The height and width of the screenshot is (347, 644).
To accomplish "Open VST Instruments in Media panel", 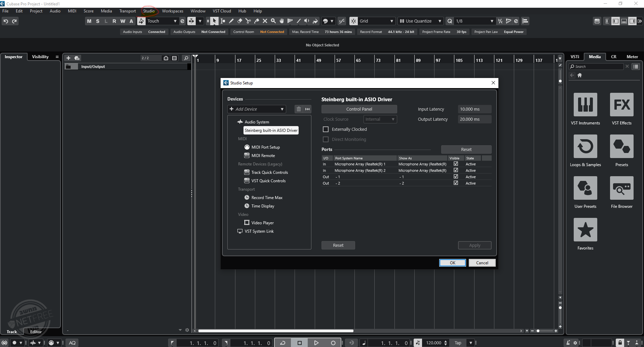I will pyautogui.click(x=585, y=105).
